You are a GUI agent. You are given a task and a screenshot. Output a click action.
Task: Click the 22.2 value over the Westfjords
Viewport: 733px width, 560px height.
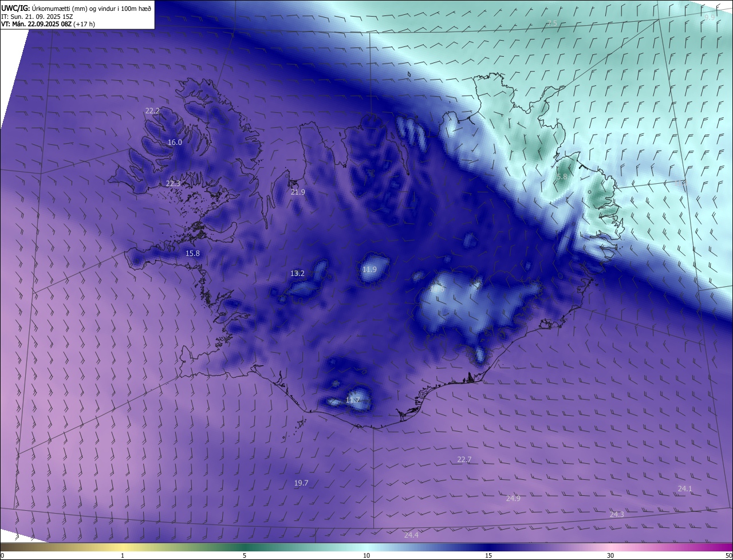[x=152, y=111]
